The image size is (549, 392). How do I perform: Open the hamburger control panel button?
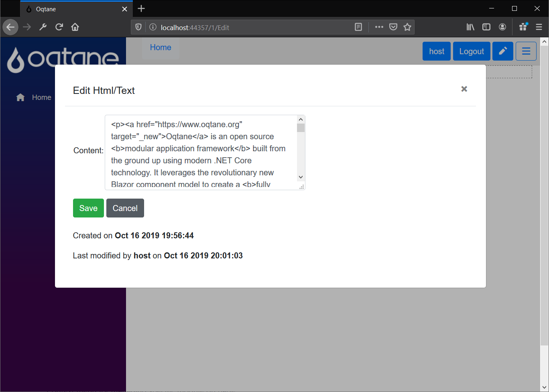tap(526, 51)
